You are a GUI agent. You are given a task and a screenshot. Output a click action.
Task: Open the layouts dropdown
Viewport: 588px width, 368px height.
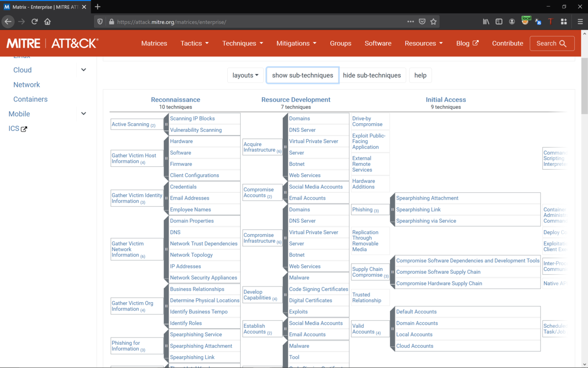(x=245, y=75)
